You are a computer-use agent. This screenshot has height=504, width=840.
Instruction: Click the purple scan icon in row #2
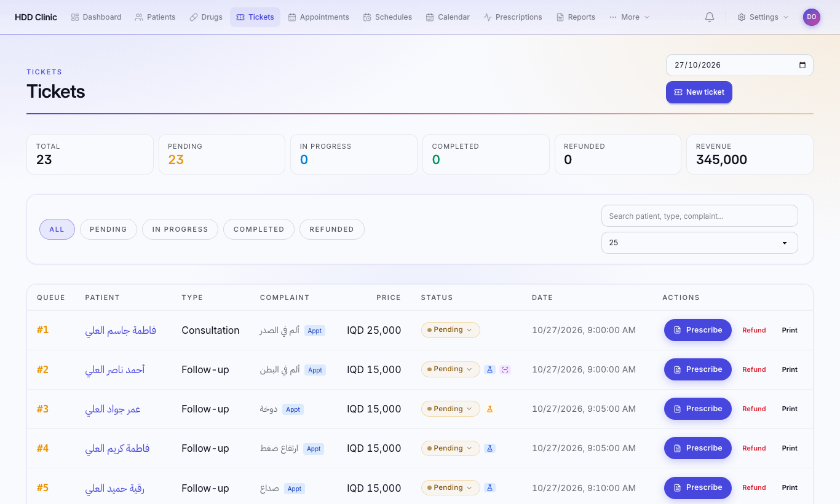pos(505,369)
